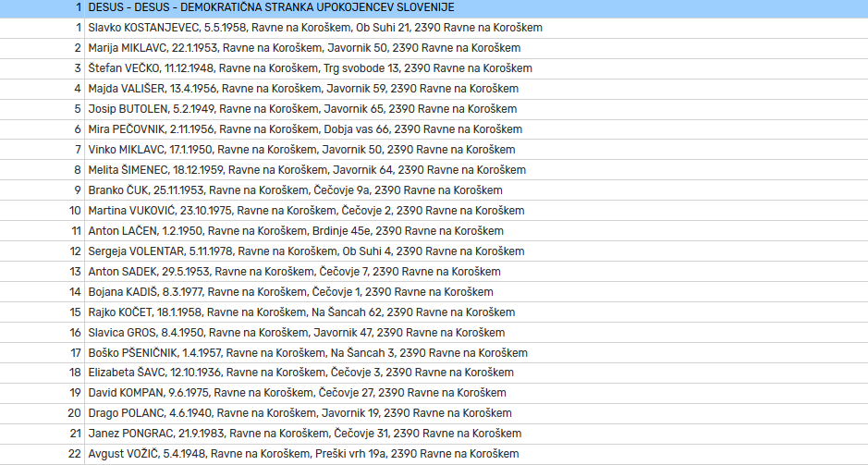868x465 pixels.
Task: Click number cell 22 beside Avgust VOŽIČ
Action: (43, 454)
